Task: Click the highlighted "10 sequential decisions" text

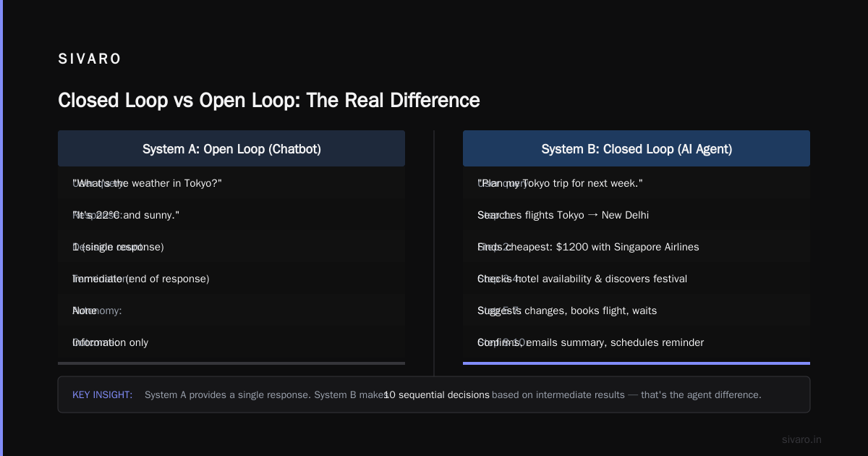Action: pyautogui.click(x=437, y=394)
